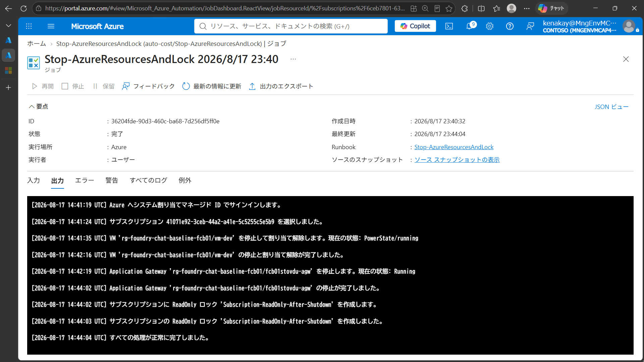The image size is (644, 362).
Task: Go to ホーム breadcrumb
Action: click(37, 44)
